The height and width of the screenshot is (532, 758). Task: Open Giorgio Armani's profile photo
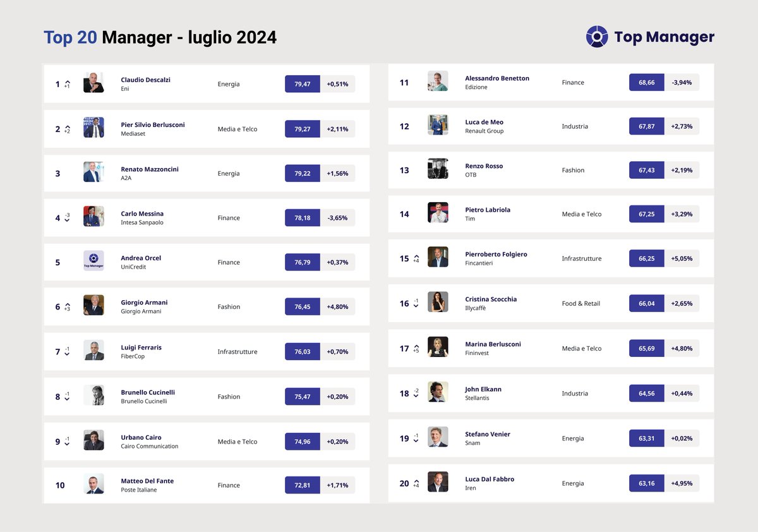coord(93,306)
